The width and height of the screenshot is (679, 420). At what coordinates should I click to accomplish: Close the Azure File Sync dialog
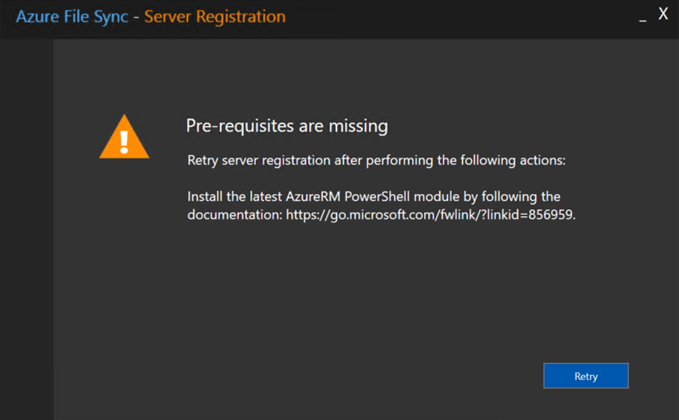click(x=663, y=14)
